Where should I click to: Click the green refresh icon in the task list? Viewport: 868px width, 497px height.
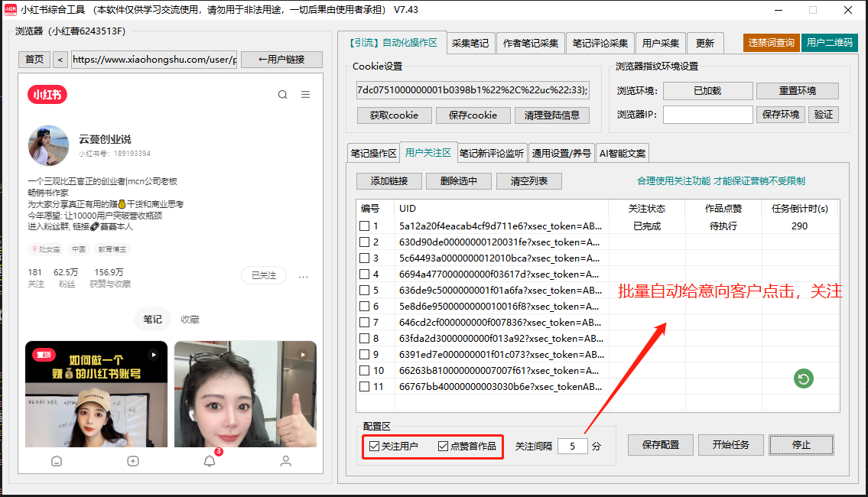[803, 378]
